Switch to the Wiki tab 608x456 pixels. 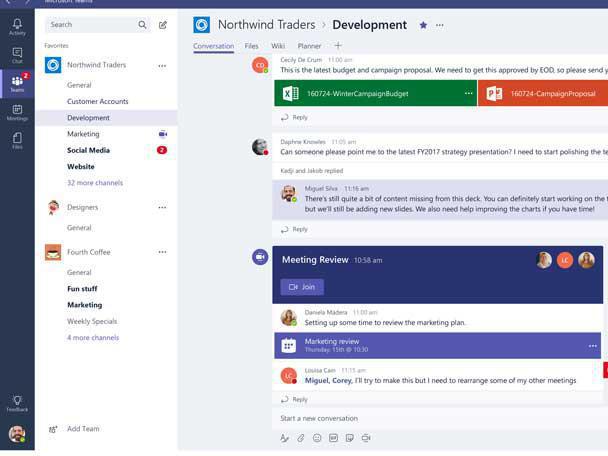(278, 46)
